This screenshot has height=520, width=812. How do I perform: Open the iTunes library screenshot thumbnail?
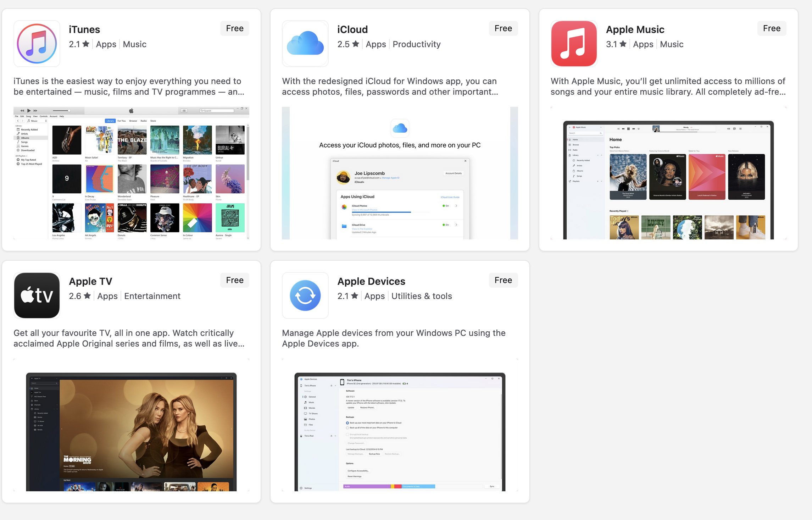pyautogui.click(x=131, y=173)
